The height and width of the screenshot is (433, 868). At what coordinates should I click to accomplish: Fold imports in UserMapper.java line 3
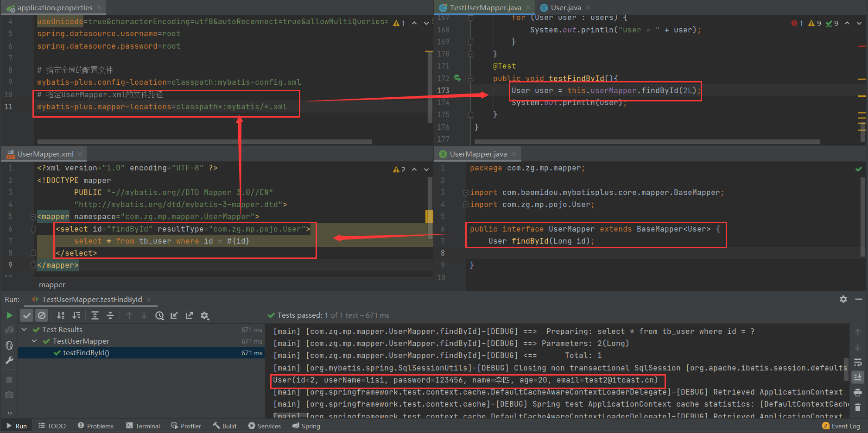click(466, 193)
